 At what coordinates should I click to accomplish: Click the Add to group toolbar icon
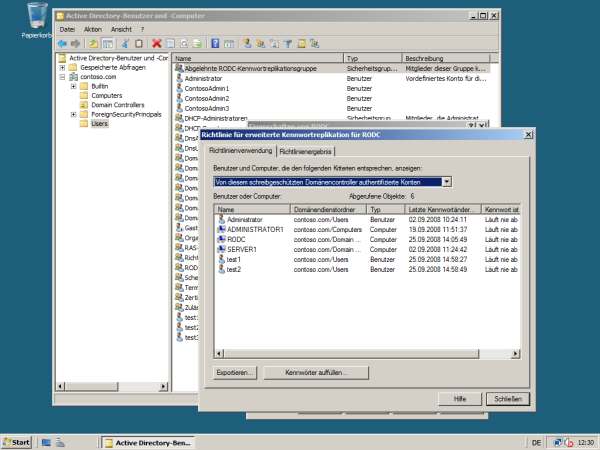coord(315,44)
